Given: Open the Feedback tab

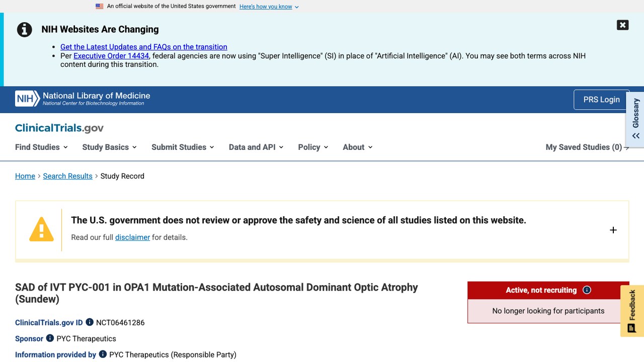Looking at the screenshot, I should 632,311.
